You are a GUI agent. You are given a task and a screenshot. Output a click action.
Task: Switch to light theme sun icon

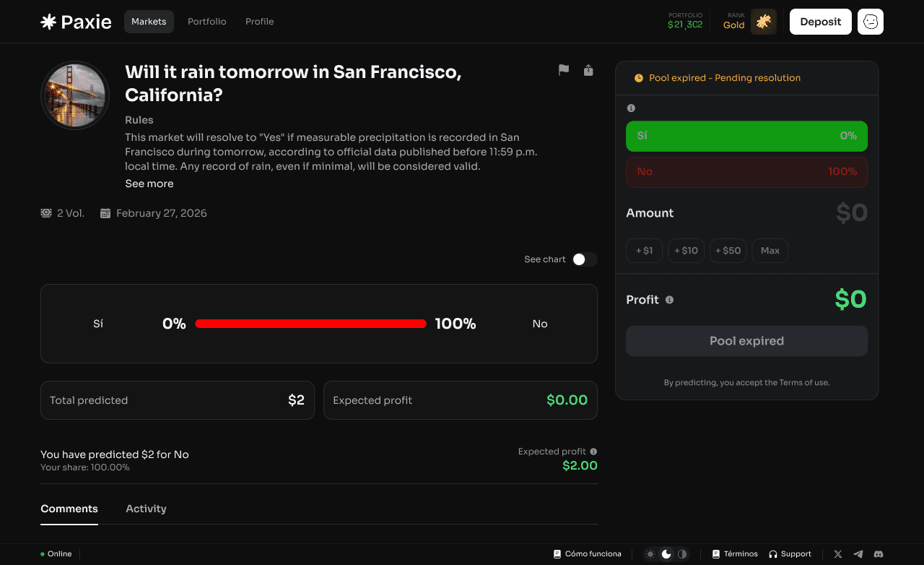coord(650,554)
